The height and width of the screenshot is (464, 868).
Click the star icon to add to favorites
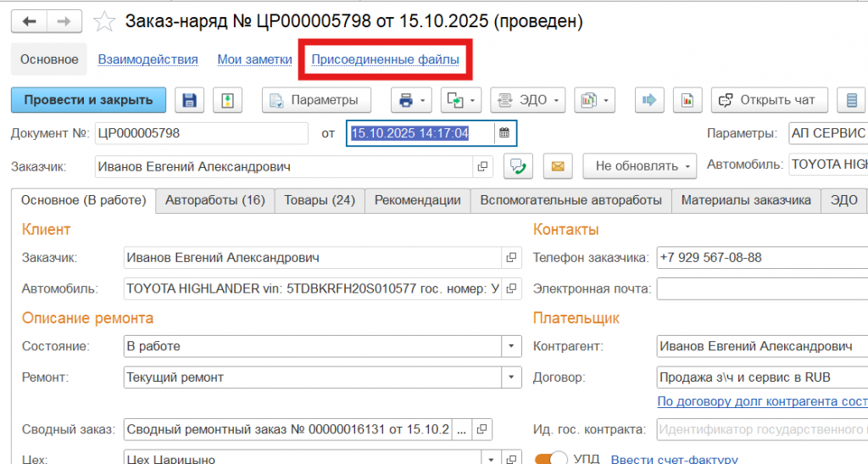pyautogui.click(x=104, y=21)
